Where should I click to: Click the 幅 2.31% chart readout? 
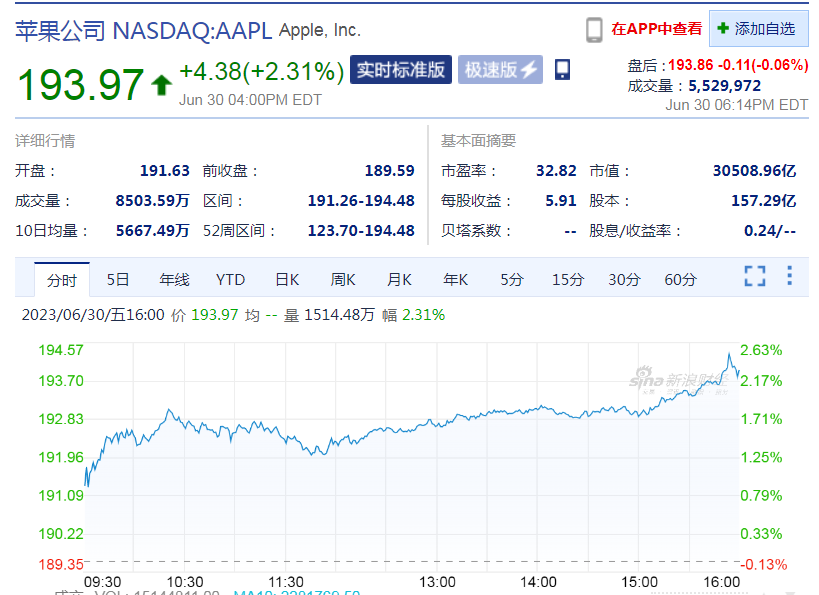pos(414,315)
